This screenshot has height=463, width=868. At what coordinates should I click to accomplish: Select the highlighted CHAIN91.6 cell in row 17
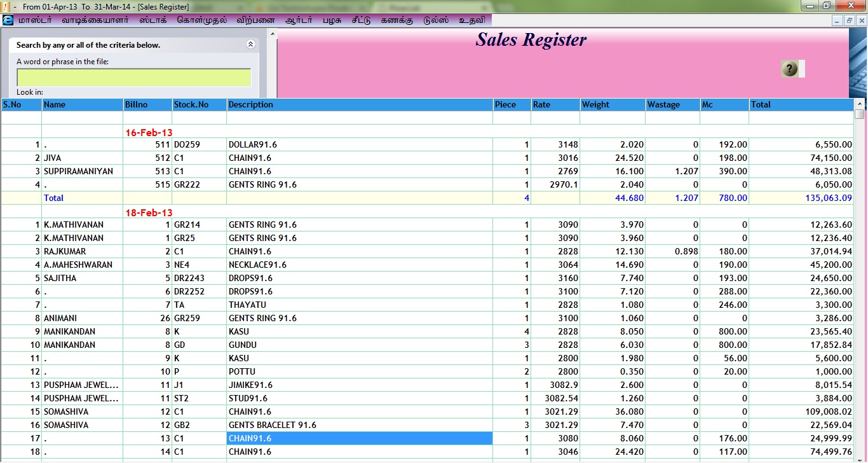click(359, 438)
